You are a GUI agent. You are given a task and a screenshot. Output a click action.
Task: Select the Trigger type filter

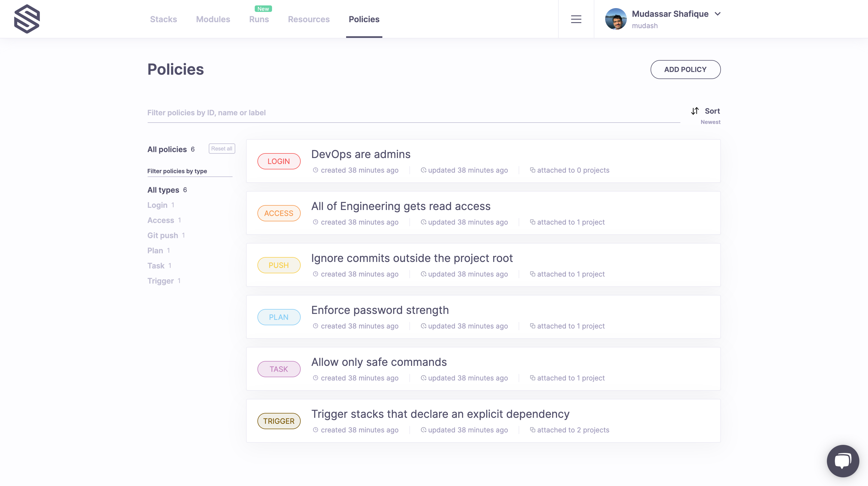(x=160, y=281)
